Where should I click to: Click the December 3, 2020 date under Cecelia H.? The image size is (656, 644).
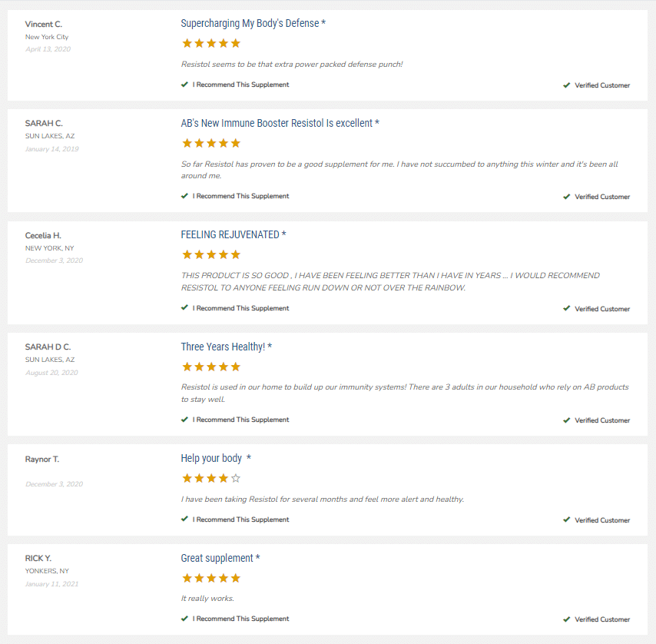(x=54, y=261)
